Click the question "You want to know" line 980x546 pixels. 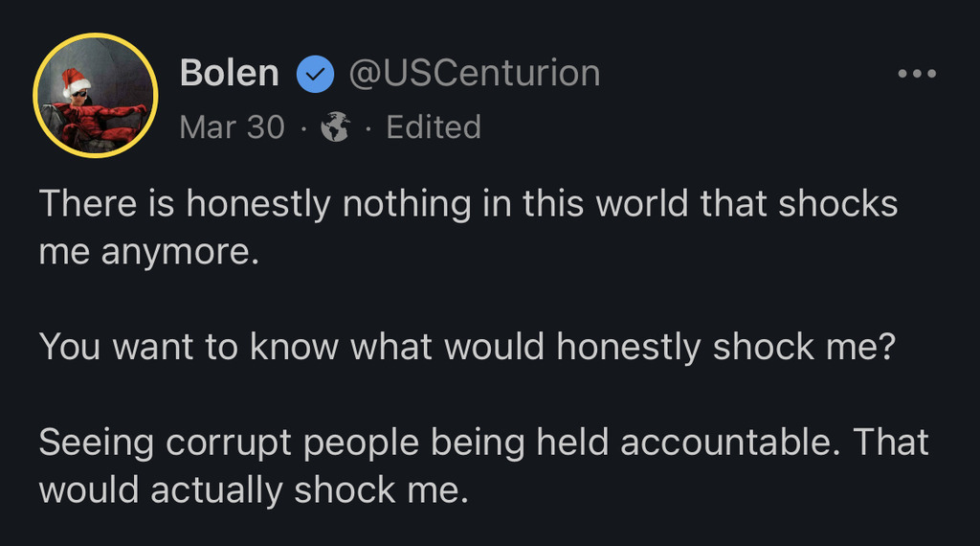coord(466,347)
